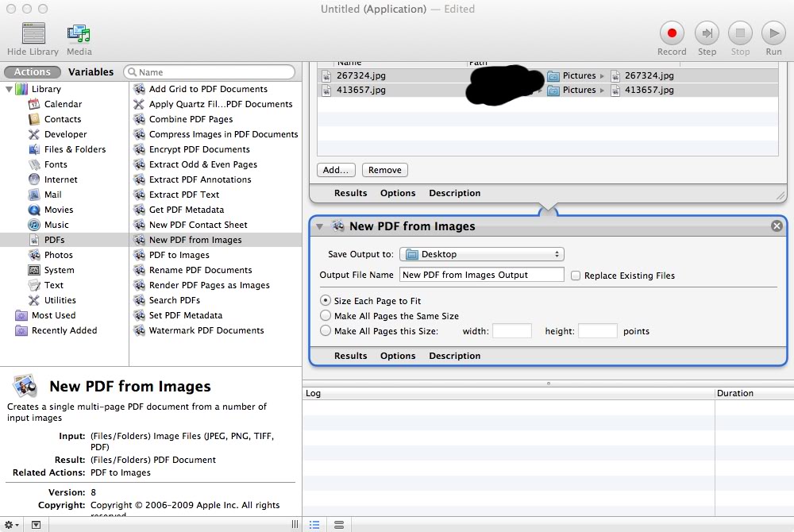Select the Developer category icon
The image size is (794, 532).
[34, 135]
